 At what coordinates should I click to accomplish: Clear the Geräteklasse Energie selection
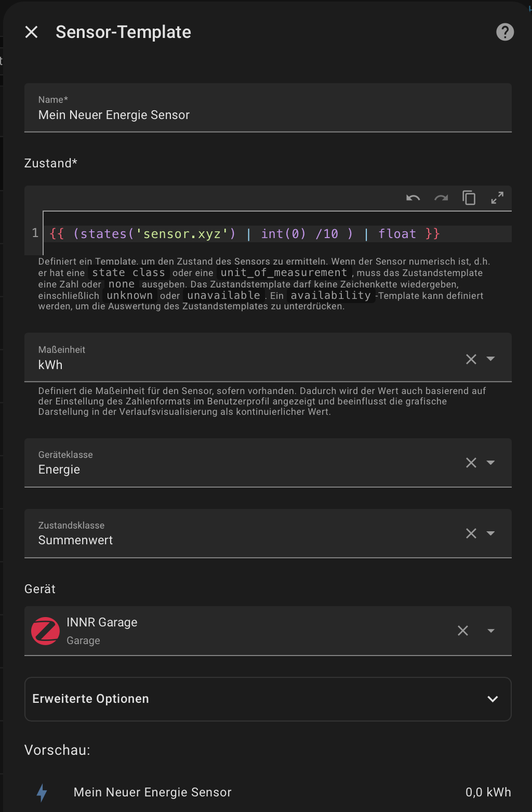coord(471,463)
